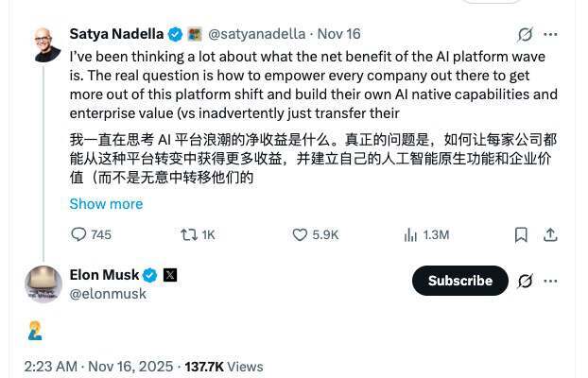This screenshot has height=378, width=588.
Task: Open more options on Satya's tweet
Action: point(550,34)
